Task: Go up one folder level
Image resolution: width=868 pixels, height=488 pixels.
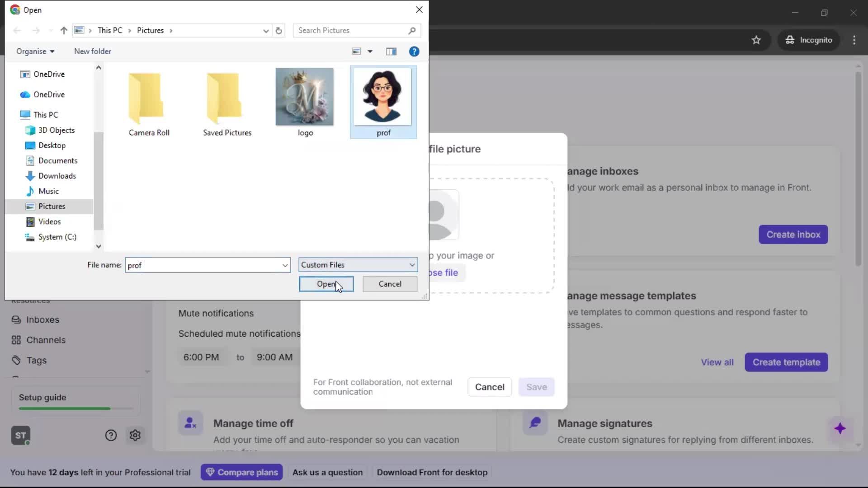Action: pyautogui.click(x=63, y=30)
